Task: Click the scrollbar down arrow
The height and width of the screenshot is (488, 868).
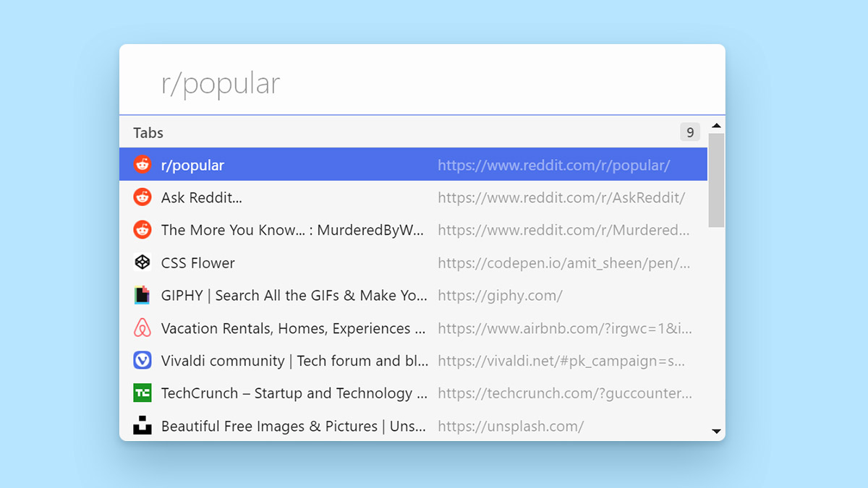Action: pos(717,431)
